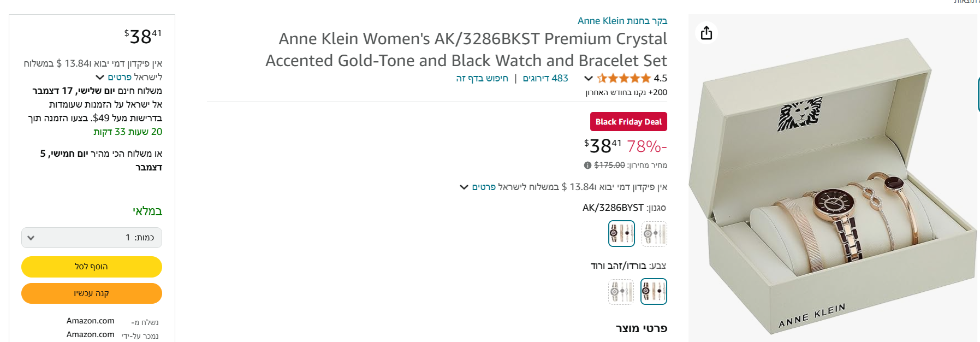This screenshot has width=980, height=342.
Task: Click the 'חיפוש בדף זה' search-this-page link
Action: point(482,78)
